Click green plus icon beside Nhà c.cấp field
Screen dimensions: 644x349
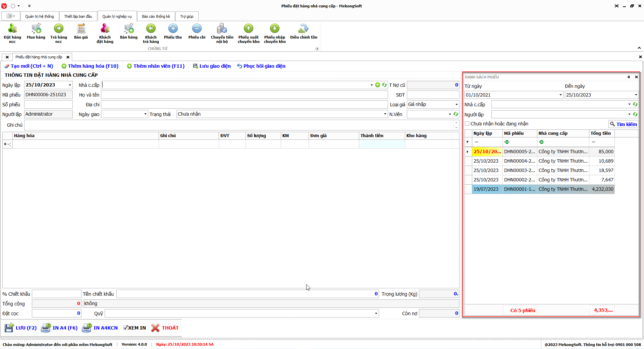tap(378, 85)
